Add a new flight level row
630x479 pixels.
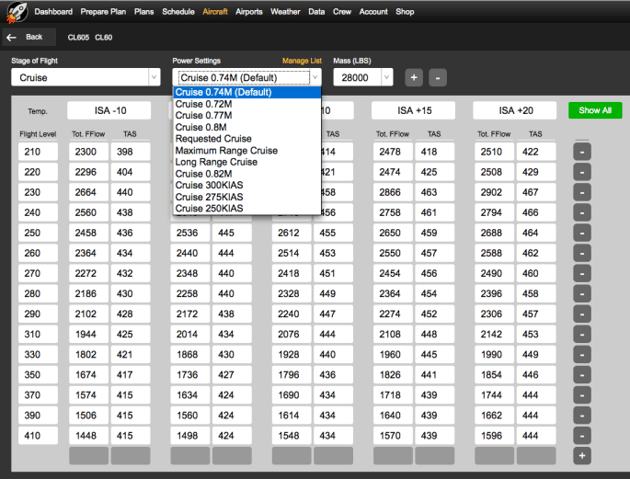(x=582, y=456)
